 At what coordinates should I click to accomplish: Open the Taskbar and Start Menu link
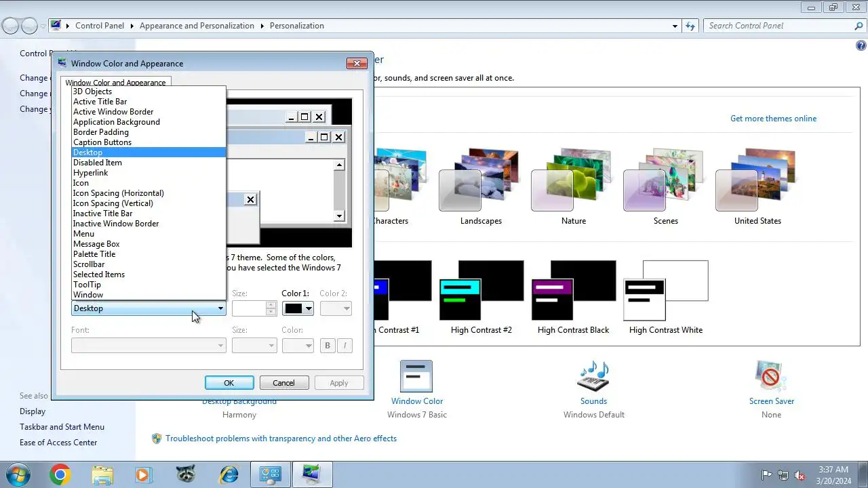[62, 427]
